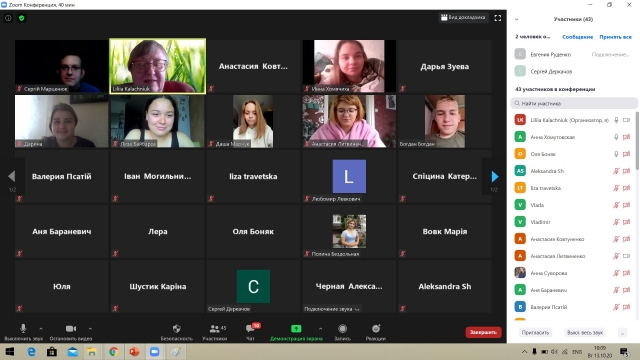Start screen sharing with green button
The height and width of the screenshot is (360, 640).
coord(296,331)
